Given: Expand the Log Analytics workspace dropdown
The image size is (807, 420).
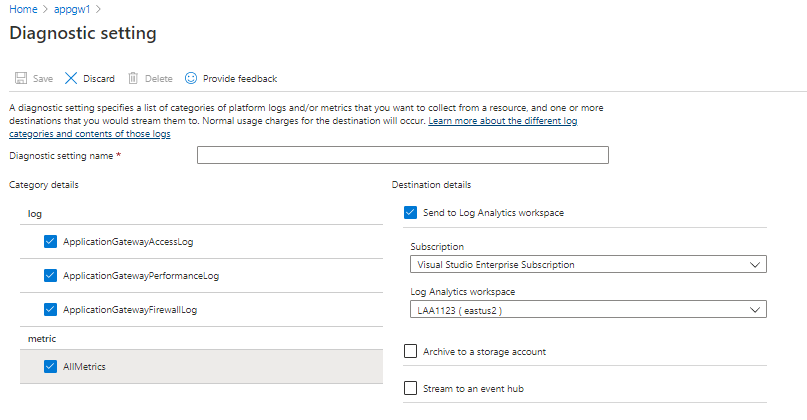Looking at the screenshot, I should 588,310.
